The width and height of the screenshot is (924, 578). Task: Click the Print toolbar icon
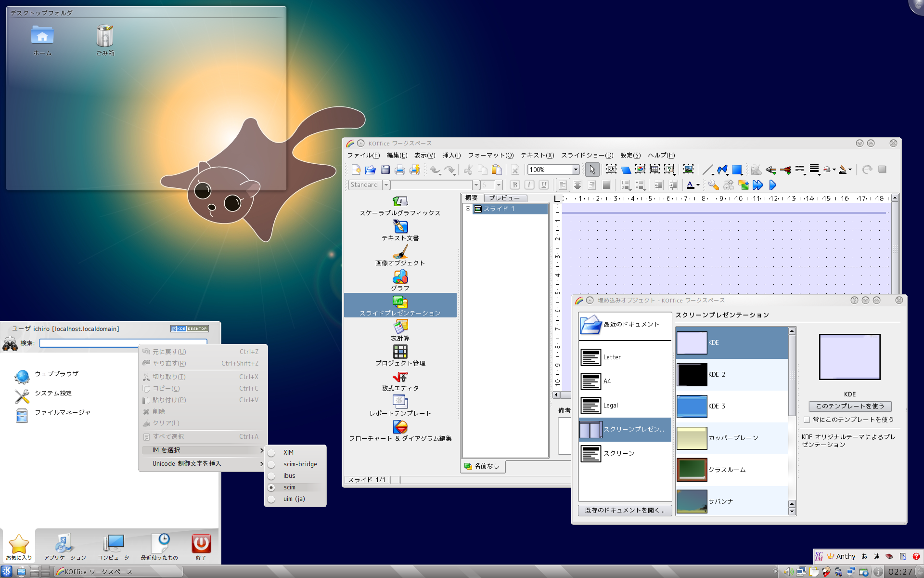pyautogui.click(x=399, y=170)
